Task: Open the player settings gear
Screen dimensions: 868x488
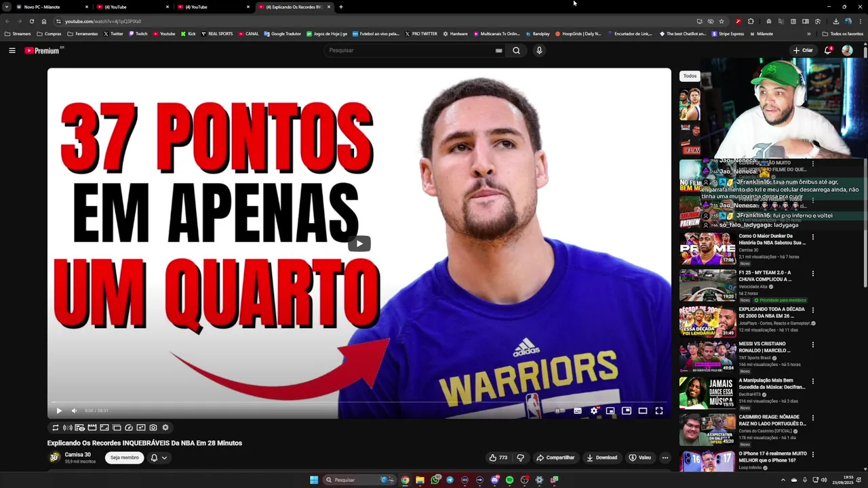Action: coord(594,411)
